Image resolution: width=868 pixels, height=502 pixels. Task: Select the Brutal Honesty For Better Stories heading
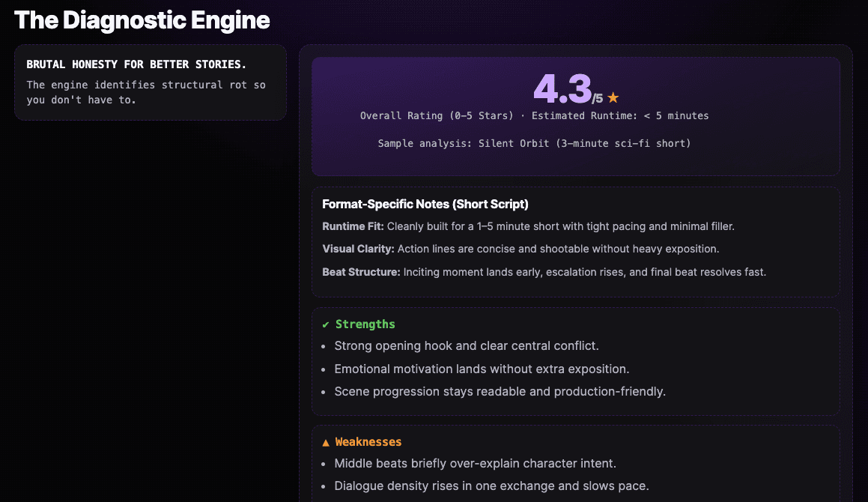coord(136,64)
